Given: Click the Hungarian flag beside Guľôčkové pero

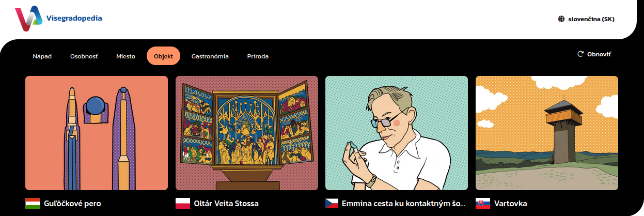Looking at the screenshot, I should [33, 203].
